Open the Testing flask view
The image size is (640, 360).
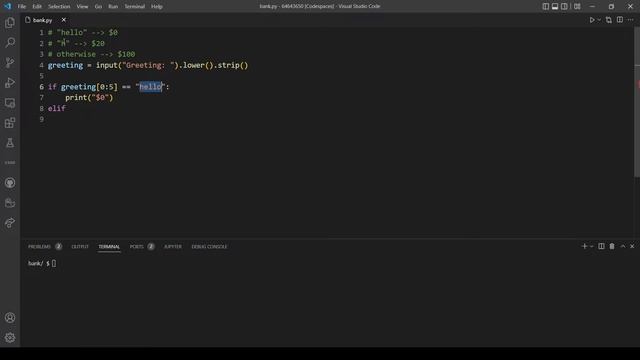pyautogui.click(x=10, y=143)
